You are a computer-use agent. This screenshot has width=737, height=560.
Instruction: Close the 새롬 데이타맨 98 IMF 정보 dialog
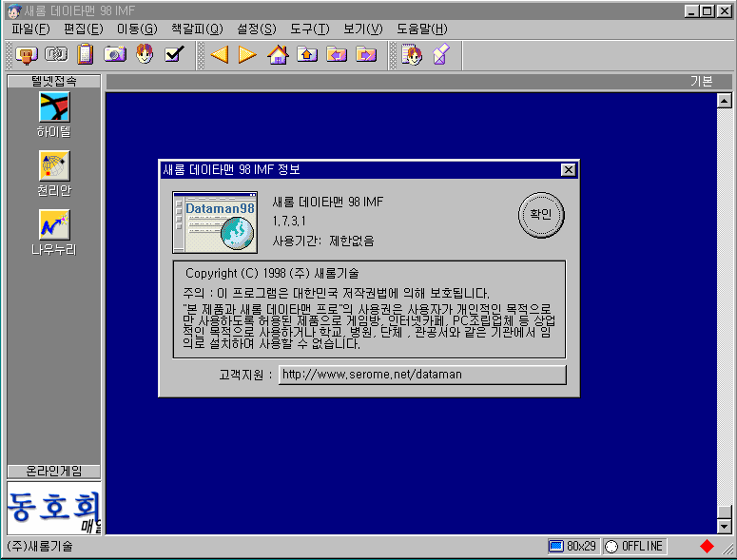click(x=569, y=169)
